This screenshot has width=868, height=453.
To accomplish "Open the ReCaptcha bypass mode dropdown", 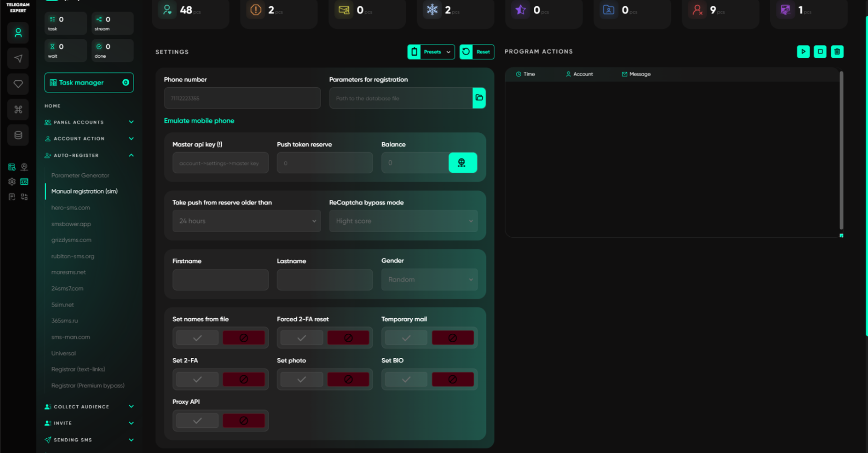I will (404, 221).
